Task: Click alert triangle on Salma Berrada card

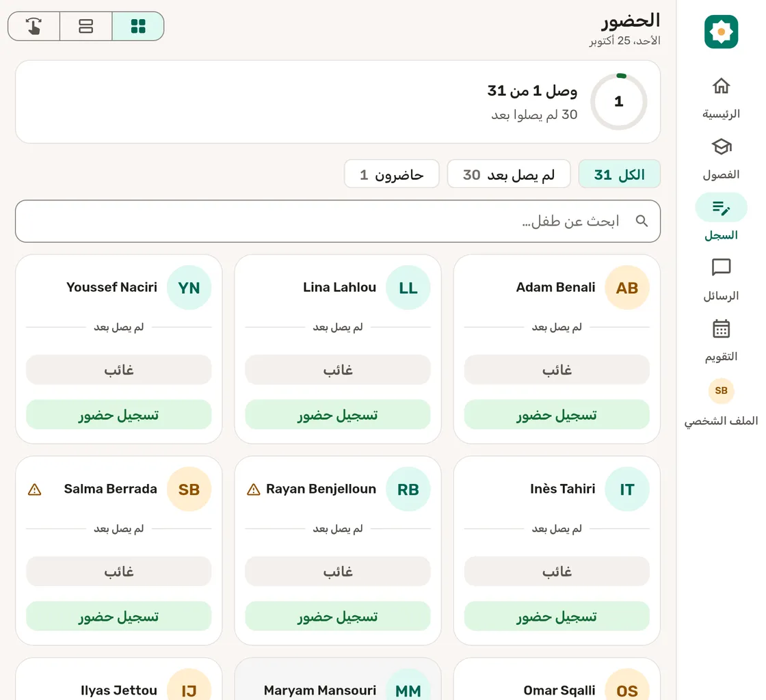Action: pyautogui.click(x=35, y=489)
